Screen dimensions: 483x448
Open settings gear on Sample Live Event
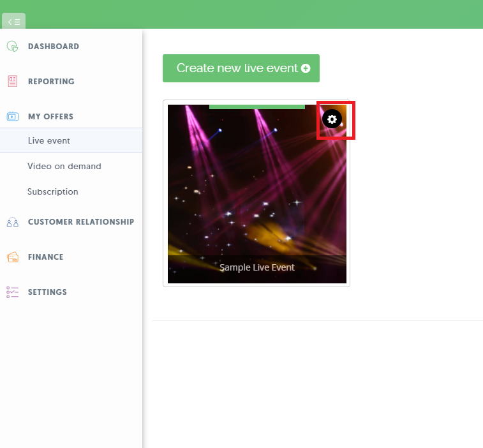click(x=332, y=119)
